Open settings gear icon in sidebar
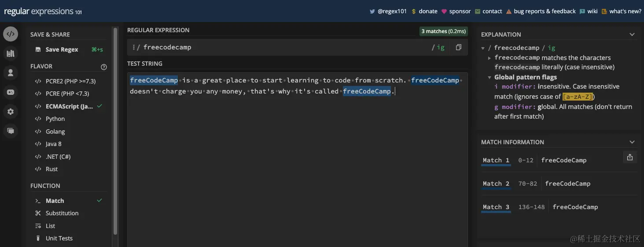Screen dimensions: 644x247 click(x=11, y=112)
